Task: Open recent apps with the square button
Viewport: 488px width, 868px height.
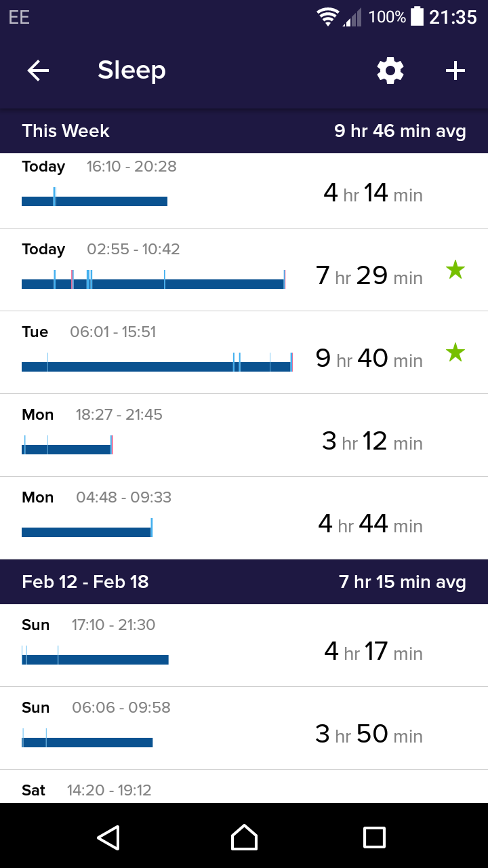Action: click(374, 837)
